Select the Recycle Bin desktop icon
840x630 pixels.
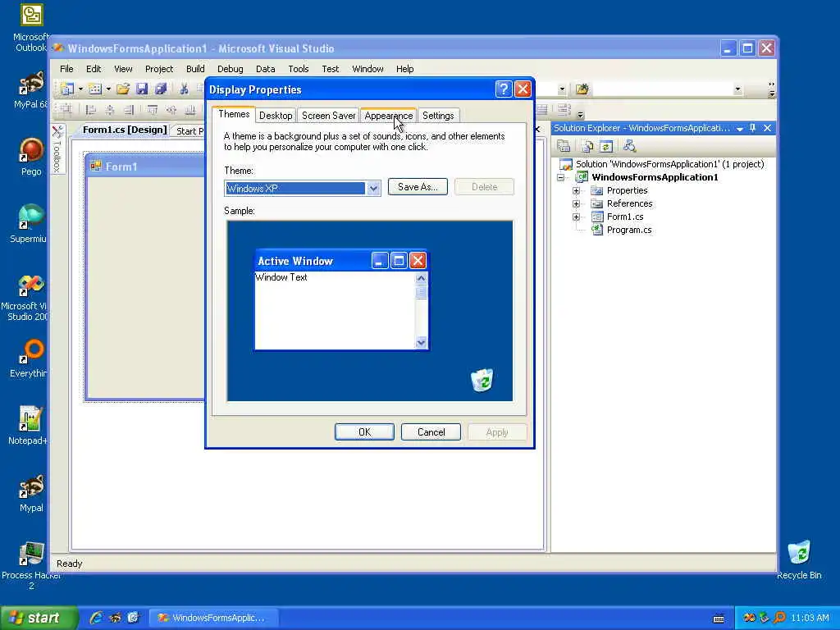[x=799, y=559]
